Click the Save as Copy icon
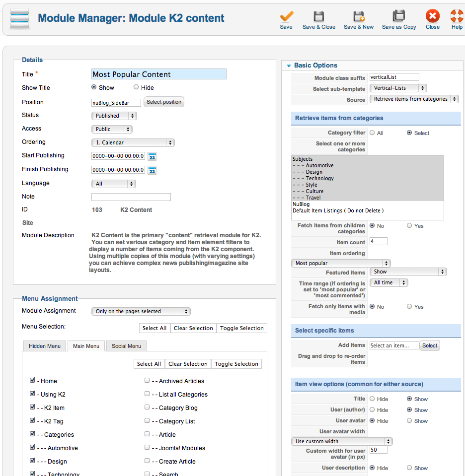465x476 pixels. [399, 16]
